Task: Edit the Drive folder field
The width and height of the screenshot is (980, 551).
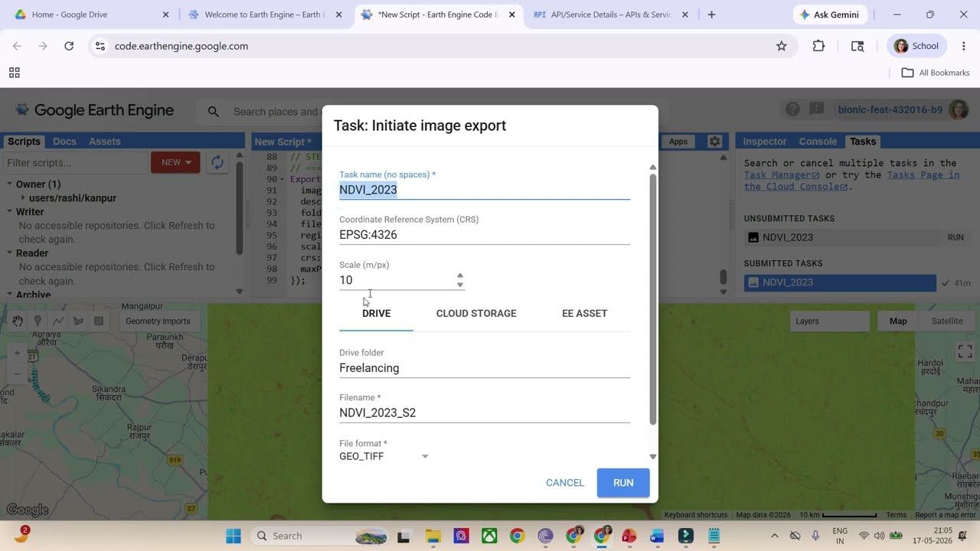Action: (485, 368)
